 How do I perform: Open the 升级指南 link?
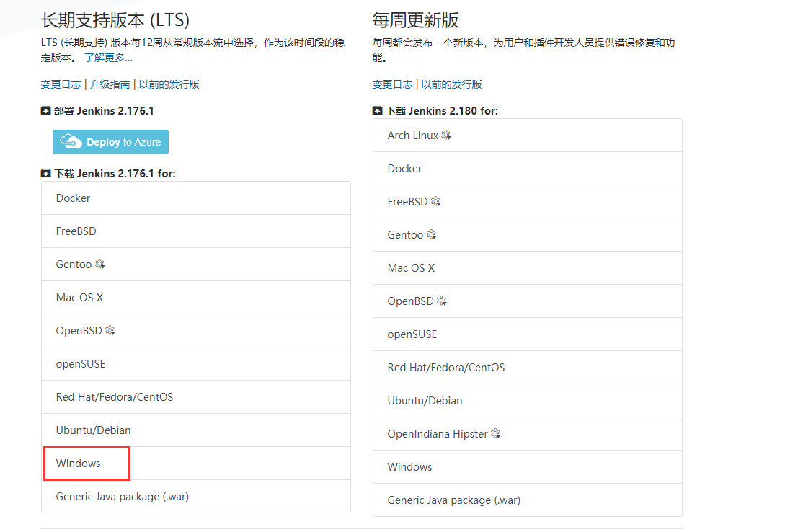click(110, 84)
